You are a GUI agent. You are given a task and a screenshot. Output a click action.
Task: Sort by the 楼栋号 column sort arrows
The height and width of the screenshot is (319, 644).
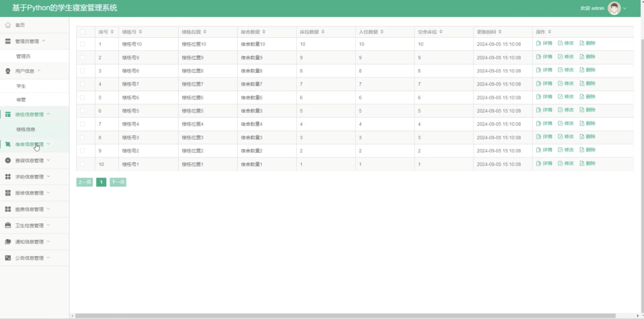point(140,32)
